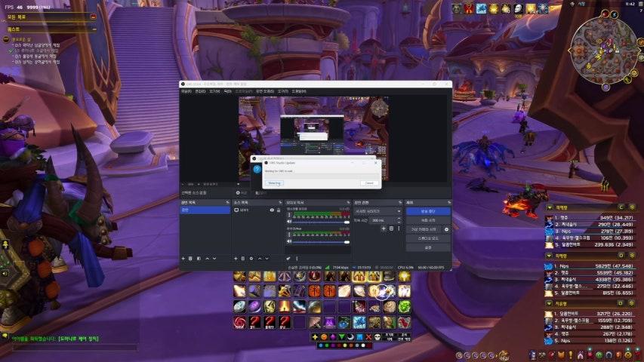Screen dimensions: 644x362
Task: Click first audio channel volume slider
Action: tap(321, 222)
